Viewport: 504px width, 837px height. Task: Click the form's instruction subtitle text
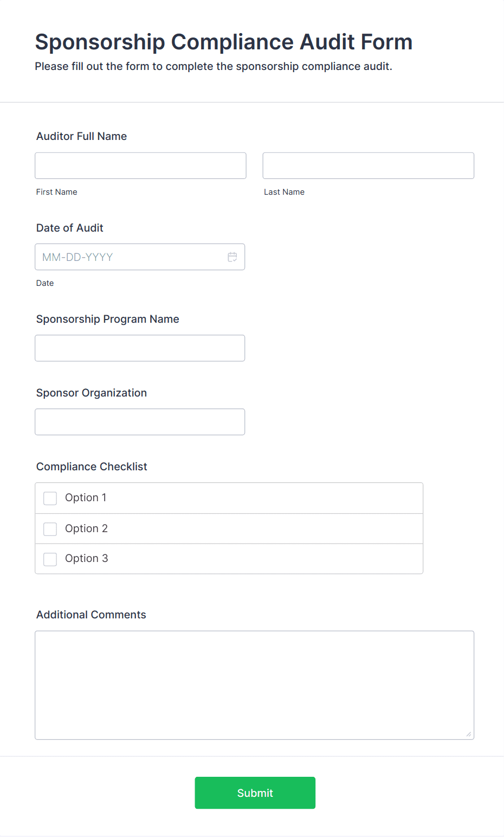click(x=214, y=67)
